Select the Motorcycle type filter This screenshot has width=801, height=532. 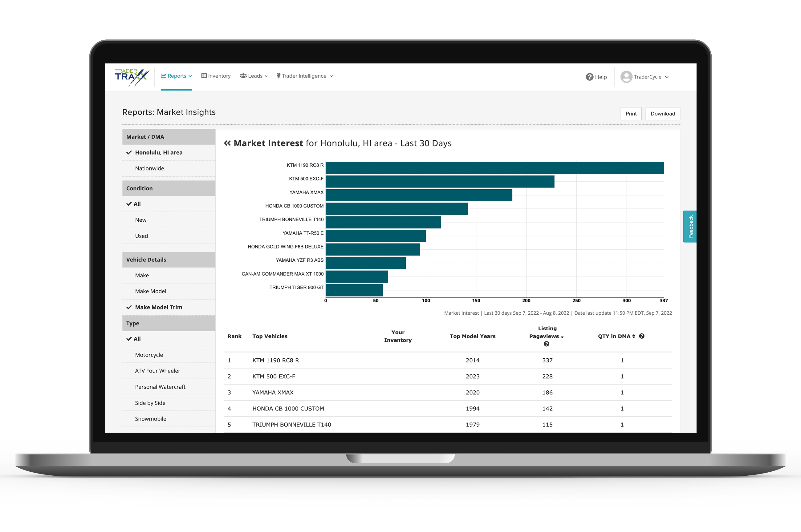click(x=169, y=355)
